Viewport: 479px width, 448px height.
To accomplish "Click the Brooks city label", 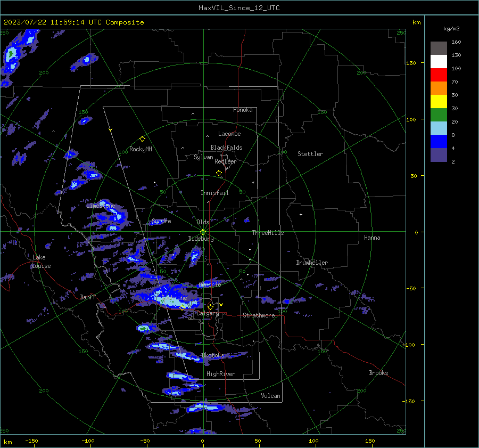I will (378, 373).
